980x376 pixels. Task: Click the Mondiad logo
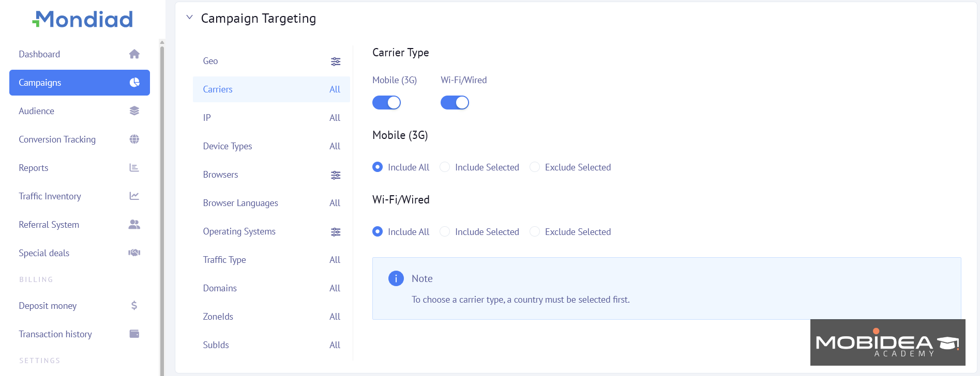tap(83, 19)
